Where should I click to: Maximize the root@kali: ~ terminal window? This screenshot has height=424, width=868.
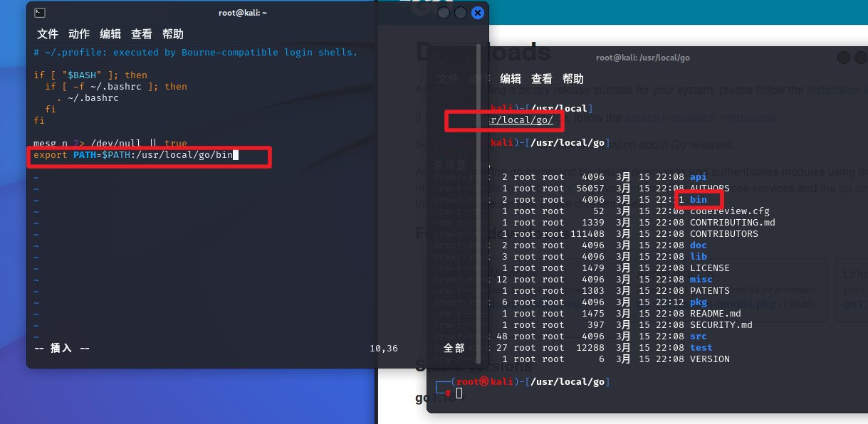(461, 13)
